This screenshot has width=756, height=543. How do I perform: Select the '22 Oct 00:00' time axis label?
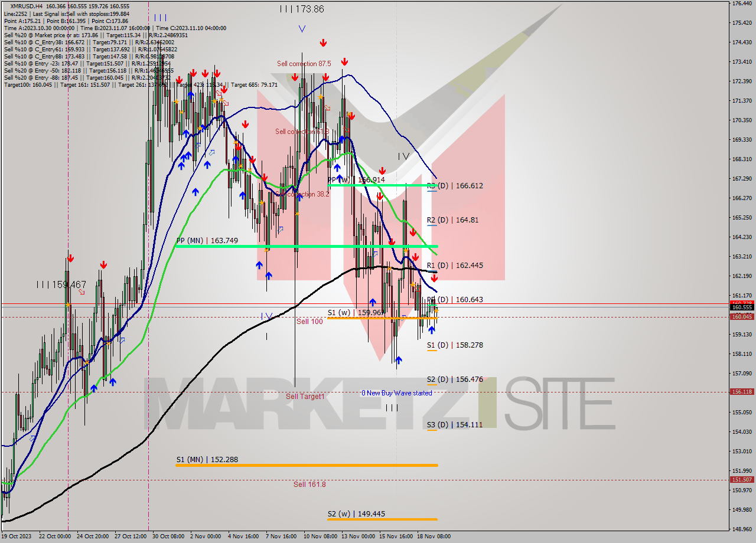pyautogui.click(x=55, y=537)
